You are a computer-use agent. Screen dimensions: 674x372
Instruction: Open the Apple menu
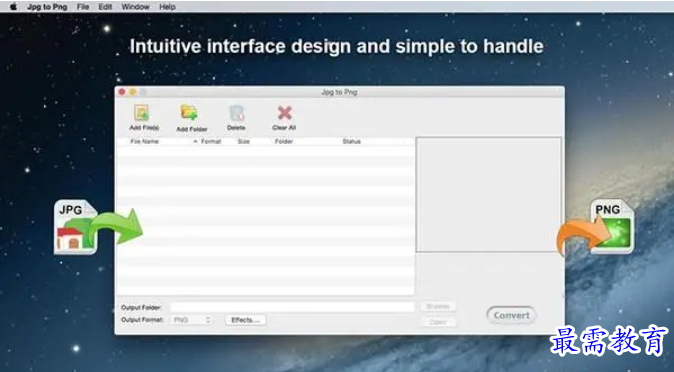[13, 7]
